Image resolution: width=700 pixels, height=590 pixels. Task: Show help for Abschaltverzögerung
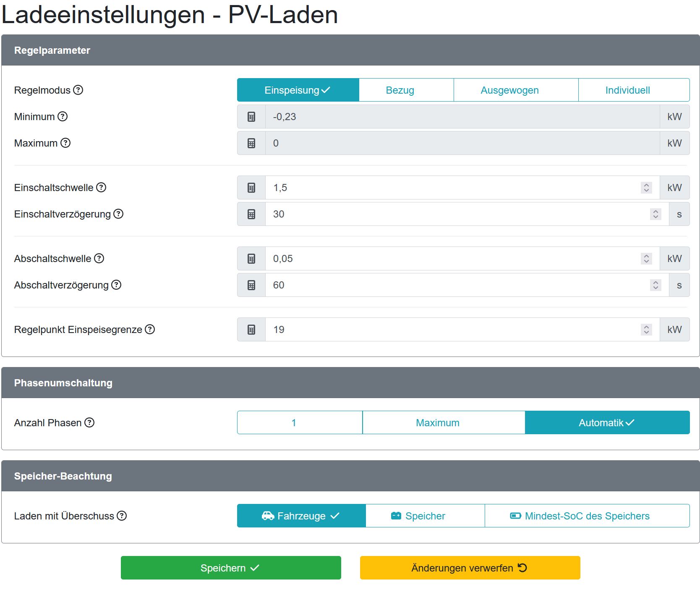coord(116,285)
